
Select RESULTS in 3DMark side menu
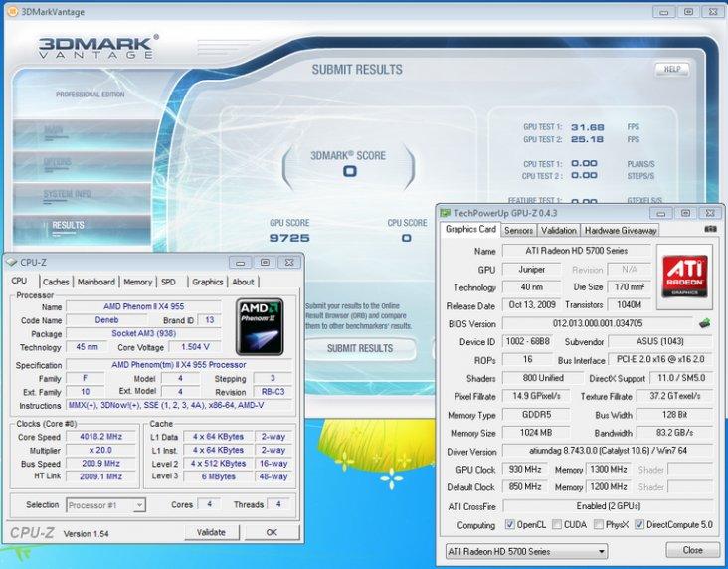pos(69,226)
